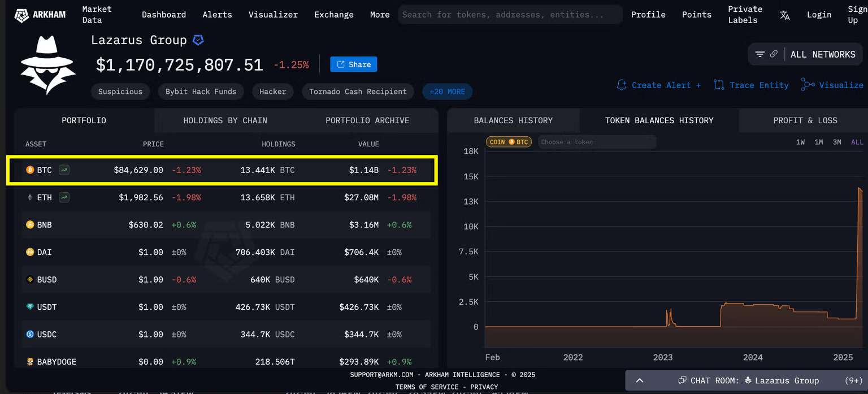Expand the +20 MORE tags
The height and width of the screenshot is (394, 868).
pos(447,92)
